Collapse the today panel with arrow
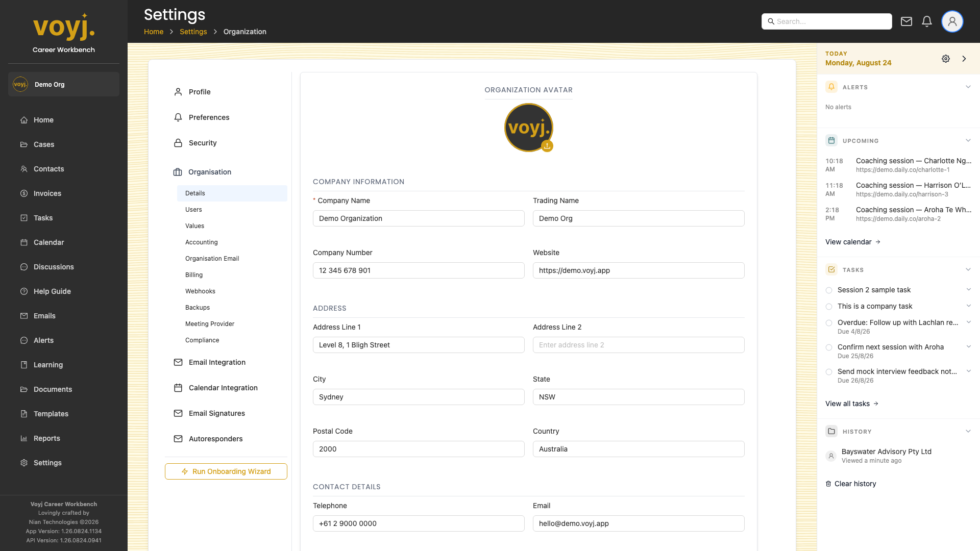 click(964, 59)
